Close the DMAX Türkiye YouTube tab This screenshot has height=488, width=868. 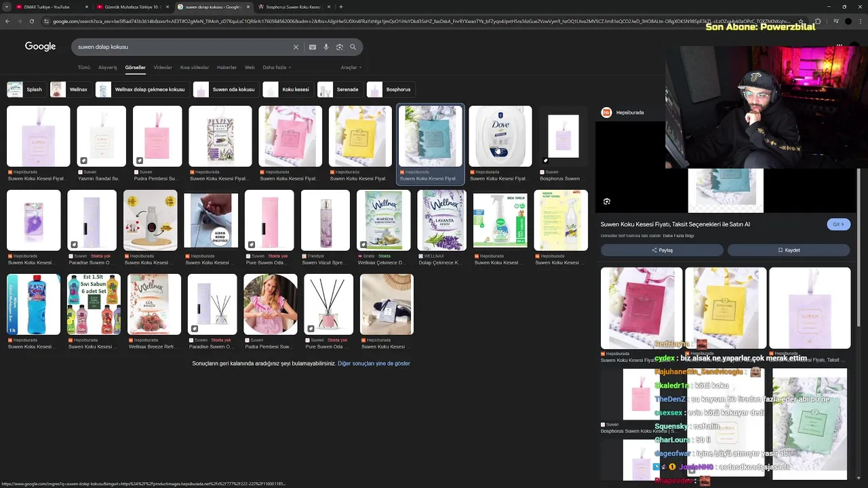(x=86, y=7)
